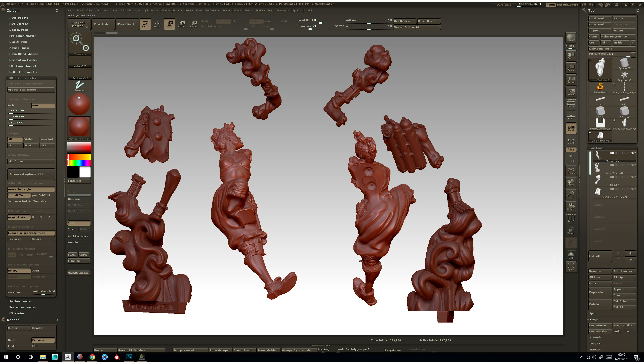Click the Xpose icon
This screenshot has width=644, height=362.
(x=571, y=267)
